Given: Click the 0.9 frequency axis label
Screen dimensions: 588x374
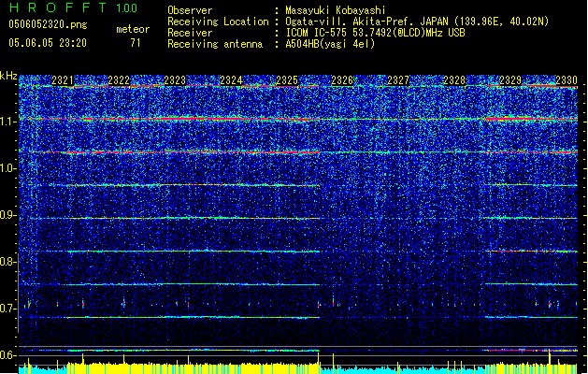Looking at the screenshot, I should pos(7,215).
